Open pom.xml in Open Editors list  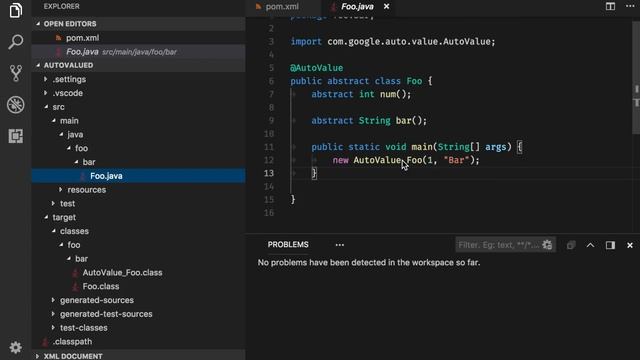coord(139,38)
